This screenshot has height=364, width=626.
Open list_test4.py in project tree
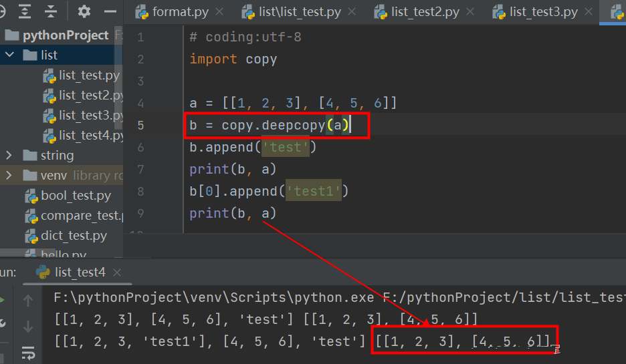pos(91,135)
